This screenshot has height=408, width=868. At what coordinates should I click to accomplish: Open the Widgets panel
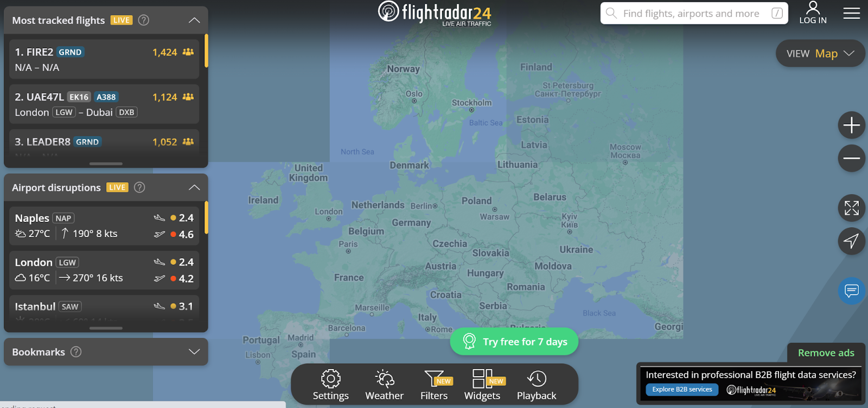(x=482, y=385)
